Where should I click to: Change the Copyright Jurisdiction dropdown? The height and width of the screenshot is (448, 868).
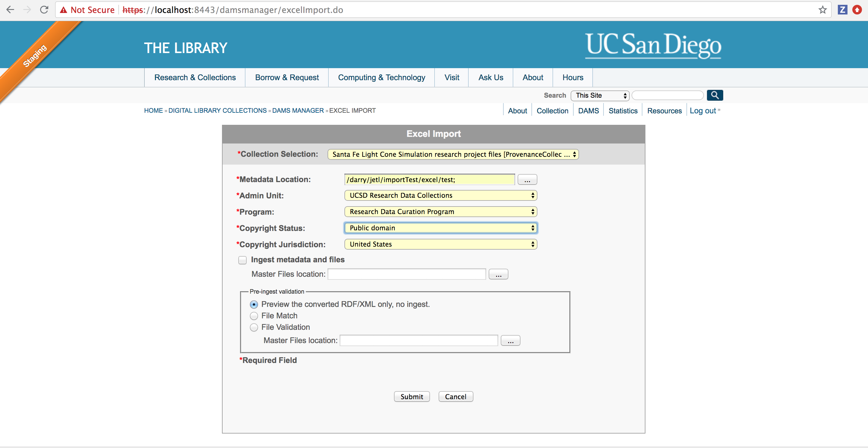pos(440,244)
